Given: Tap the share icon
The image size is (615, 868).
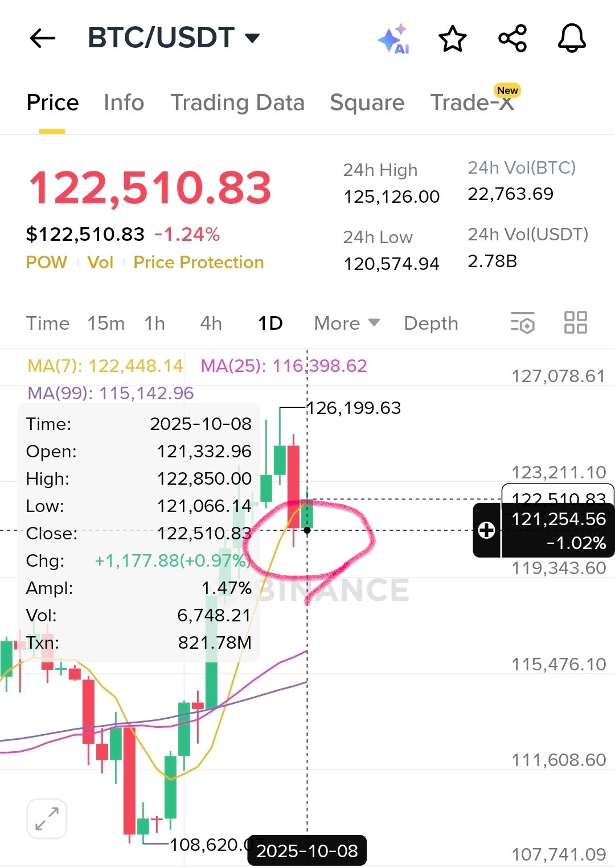Looking at the screenshot, I should [512, 39].
